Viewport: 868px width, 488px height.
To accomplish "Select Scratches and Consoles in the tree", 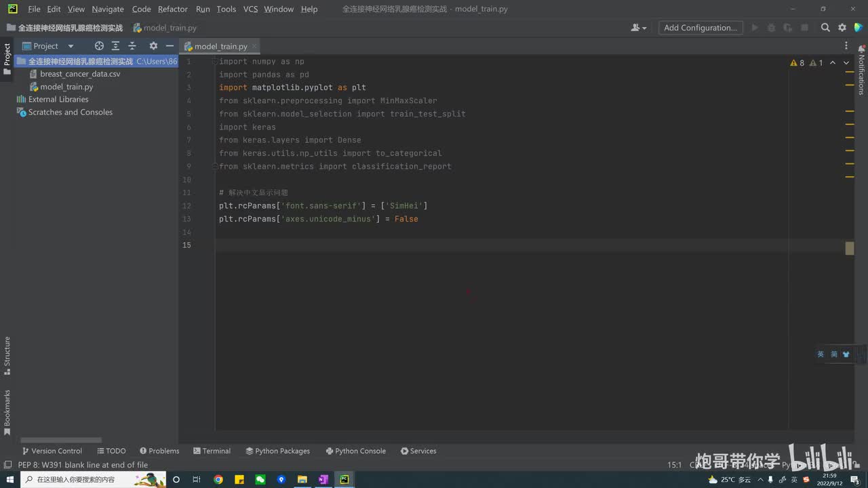I will coord(71,113).
